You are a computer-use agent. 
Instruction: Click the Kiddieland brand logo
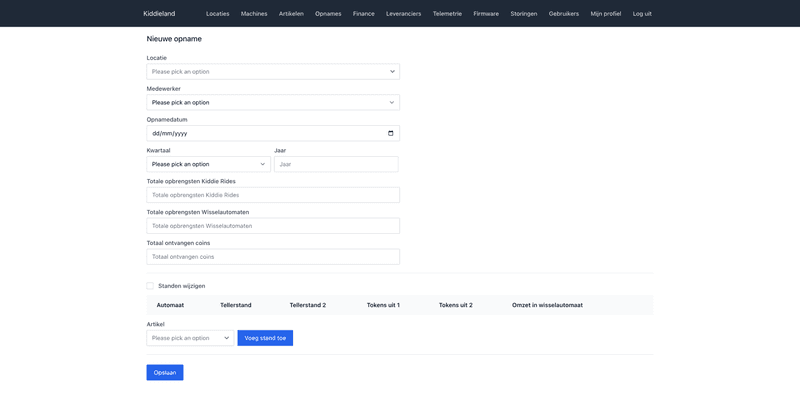point(159,13)
